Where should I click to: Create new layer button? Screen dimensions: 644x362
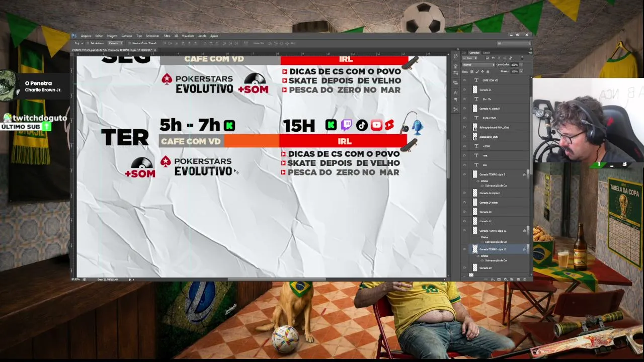pos(518,279)
